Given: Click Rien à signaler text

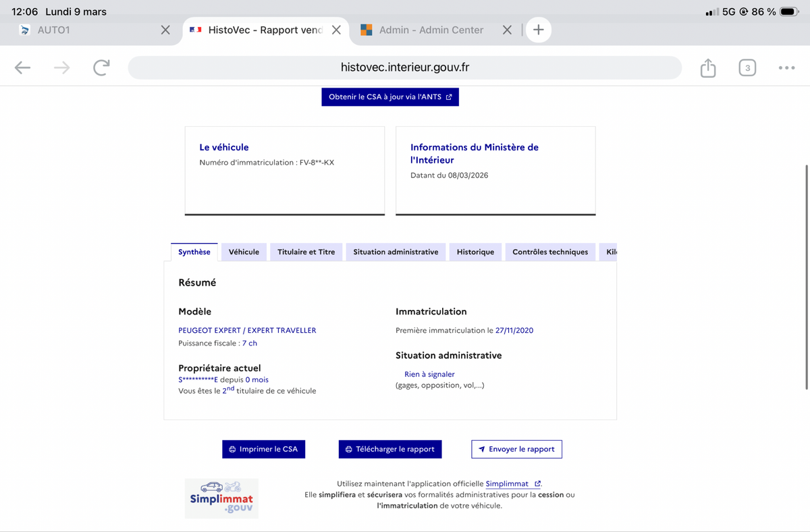Looking at the screenshot, I should 429,374.
